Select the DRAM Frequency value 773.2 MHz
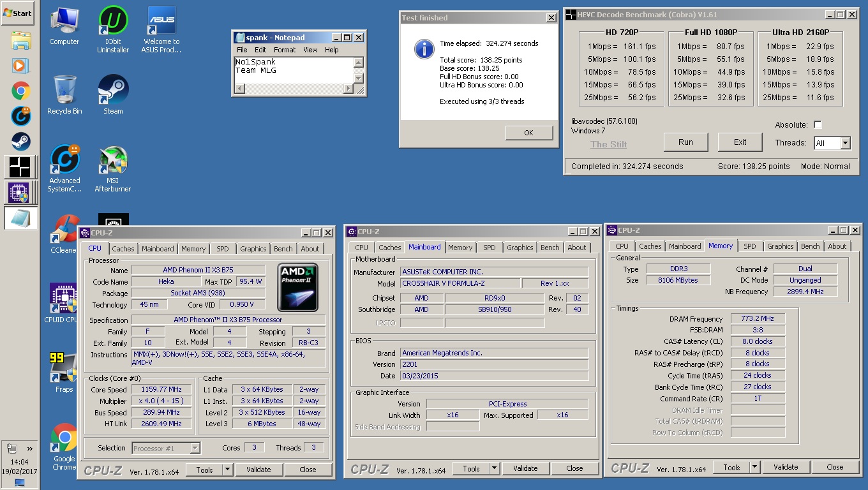The image size is (868, 490). (758, 319)
